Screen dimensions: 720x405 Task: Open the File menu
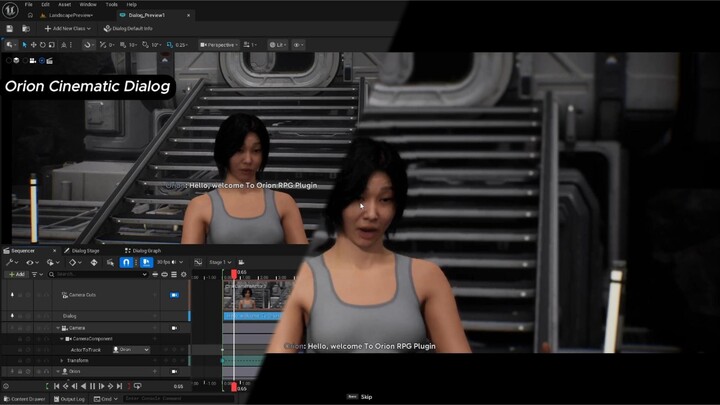[x=28, y=5]
